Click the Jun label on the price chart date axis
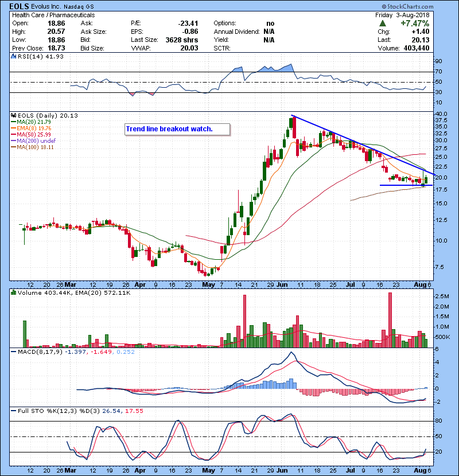 (x=282, y=285)
